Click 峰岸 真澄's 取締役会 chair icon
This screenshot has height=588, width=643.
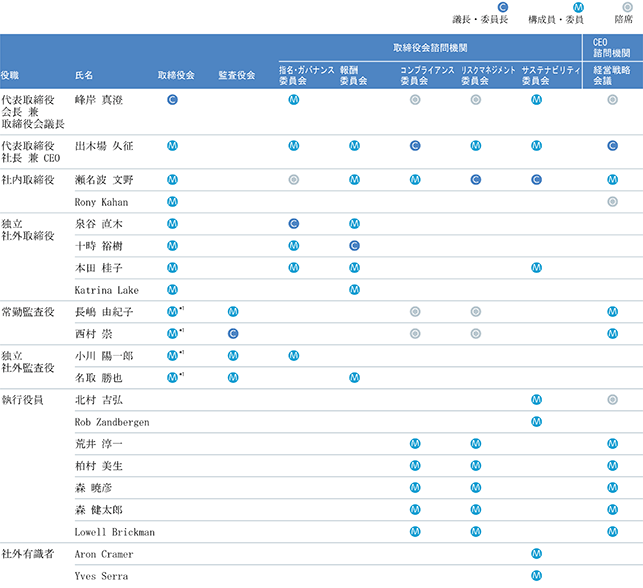pos(172,100)
